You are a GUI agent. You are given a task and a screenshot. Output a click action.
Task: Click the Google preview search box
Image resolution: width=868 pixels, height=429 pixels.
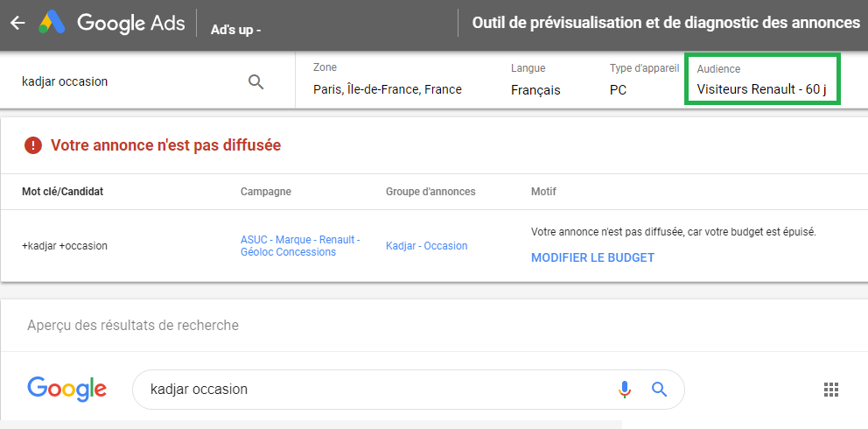[x=376, y=389]
